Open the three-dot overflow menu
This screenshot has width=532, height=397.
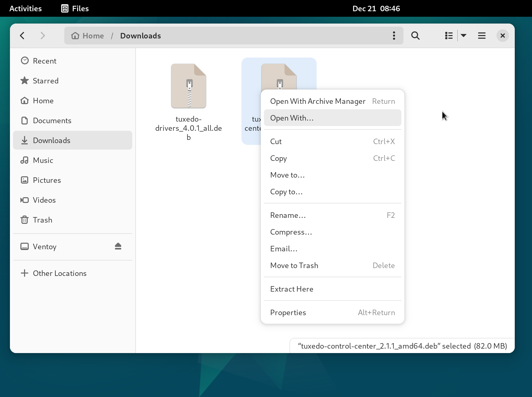click(x=394, y=36)
